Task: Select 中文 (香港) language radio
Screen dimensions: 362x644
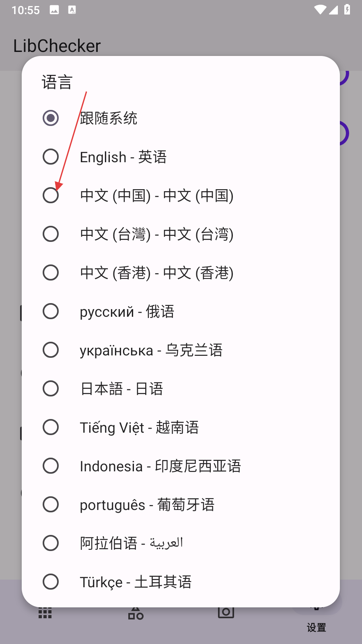Action: point(51,272)
